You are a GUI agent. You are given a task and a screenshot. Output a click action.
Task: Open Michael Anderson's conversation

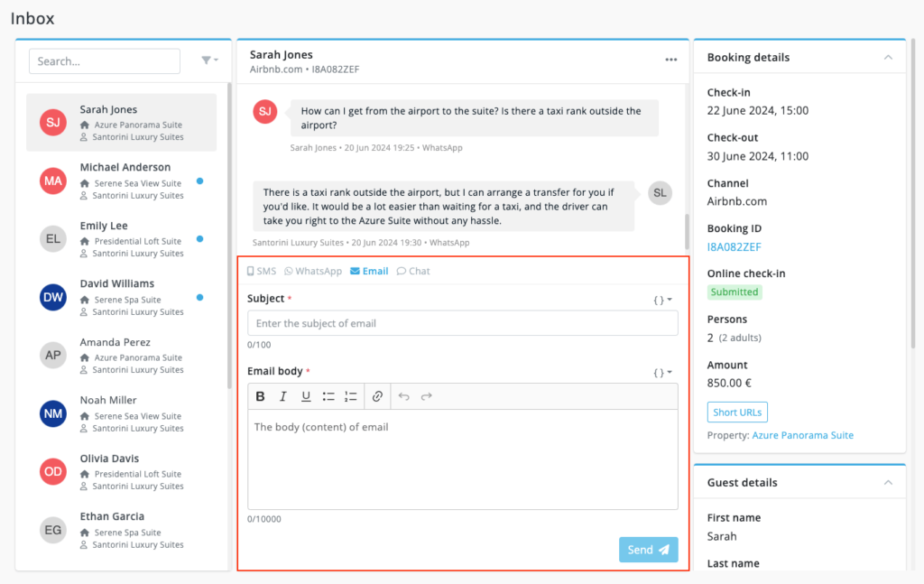click(122, 181)
